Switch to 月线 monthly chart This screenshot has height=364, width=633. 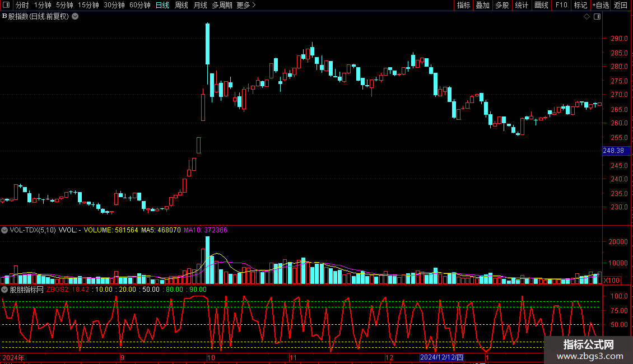pos(200,5)
